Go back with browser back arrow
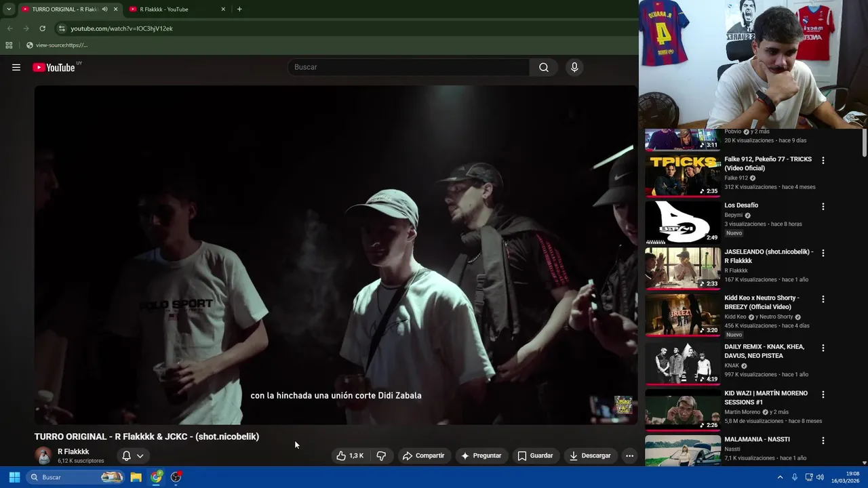 point(9,28)
